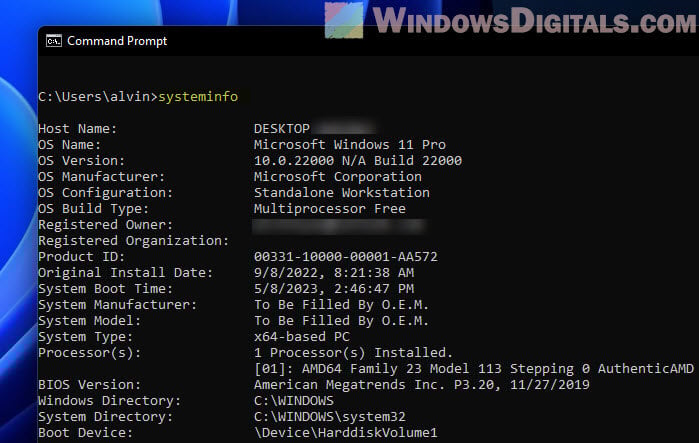Select the C:\WINDOWS\system32 value
The width and height of the screenshot is (699, 443).
point(329,418)
